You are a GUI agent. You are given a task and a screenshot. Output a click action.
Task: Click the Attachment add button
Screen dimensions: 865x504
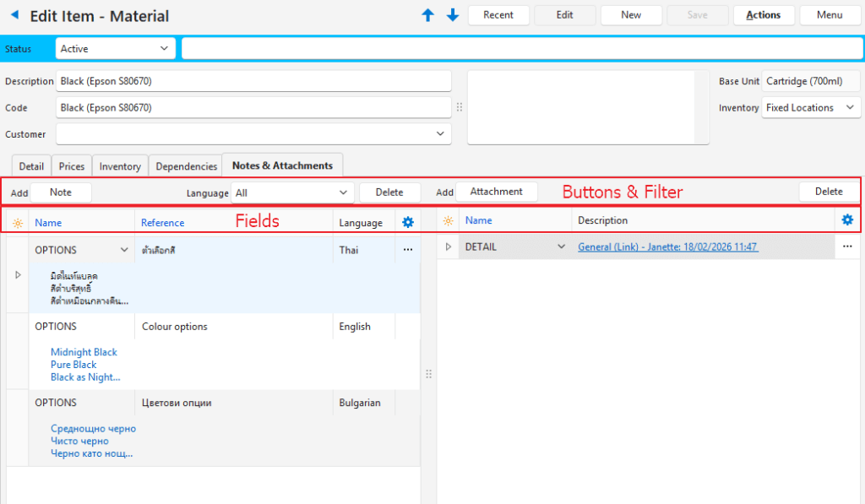point(497,192)
